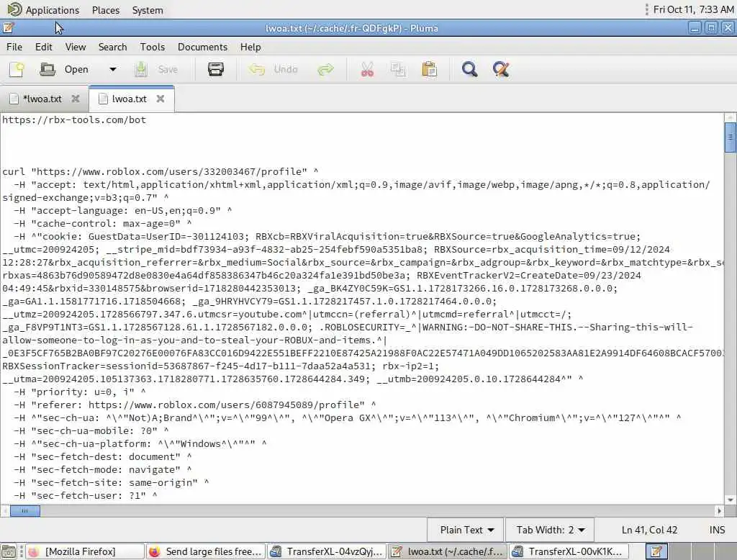Open the Places menu in top panel
The height and width of the screenshot is (560, 737).
[x=106, y=10]
